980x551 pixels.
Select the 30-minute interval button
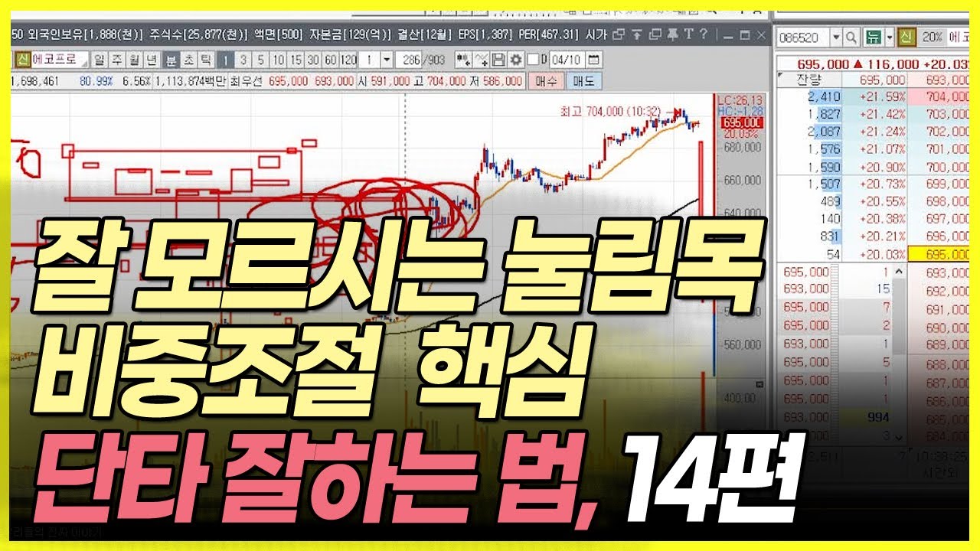coord(313,60)
